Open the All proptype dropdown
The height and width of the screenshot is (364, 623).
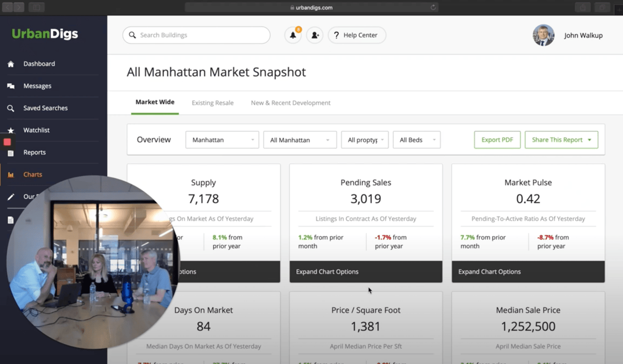[365, 140]
